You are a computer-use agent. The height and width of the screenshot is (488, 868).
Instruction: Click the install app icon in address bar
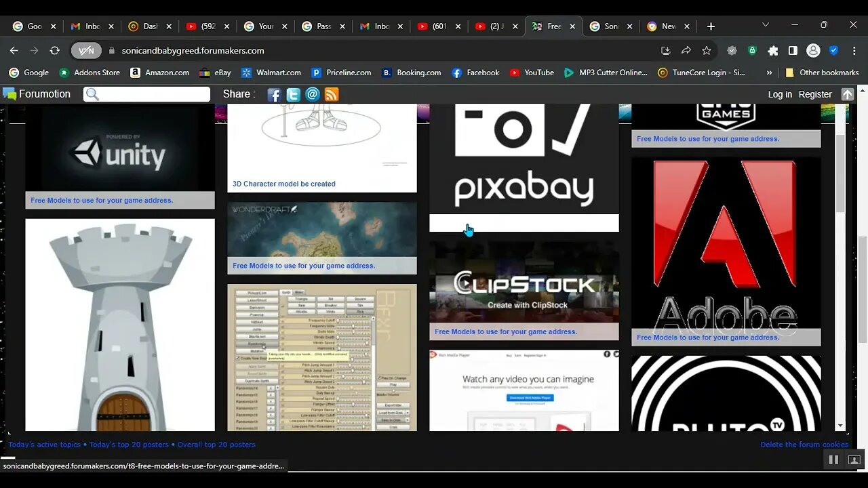click(x=666, y=51)
